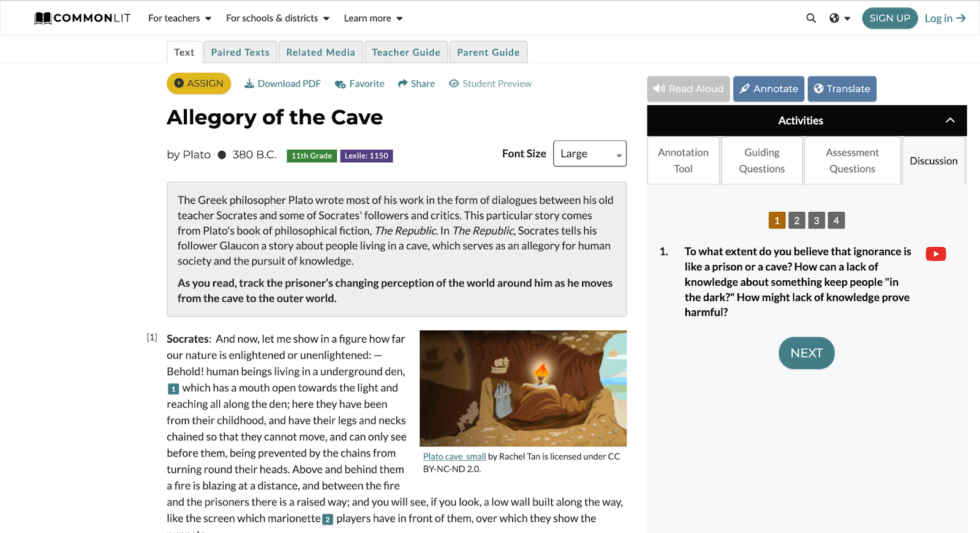Click the author text by Plato
Screen dimensions: 980x533
coord(189,155)
